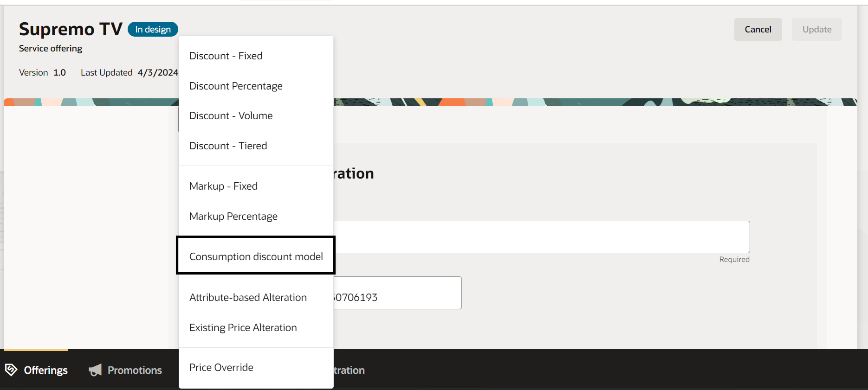Click the In design status badge

[153, 29]
